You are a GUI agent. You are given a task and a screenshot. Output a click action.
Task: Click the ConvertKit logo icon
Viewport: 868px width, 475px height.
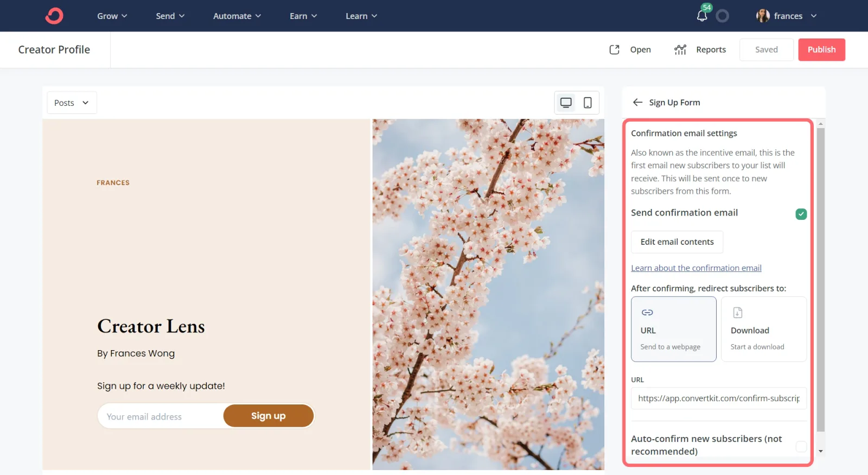pos(54,16)
